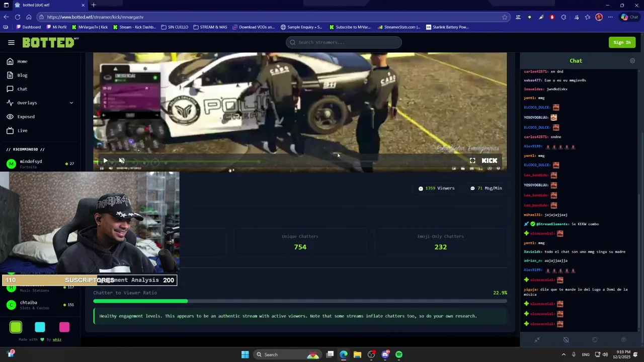Open the browser extensions puzzle icon
The image size is (644, 362).
point(563,17)
